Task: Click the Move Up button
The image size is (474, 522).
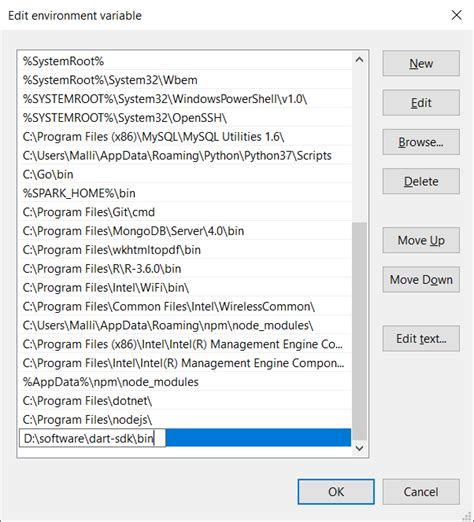Action: 421,240
